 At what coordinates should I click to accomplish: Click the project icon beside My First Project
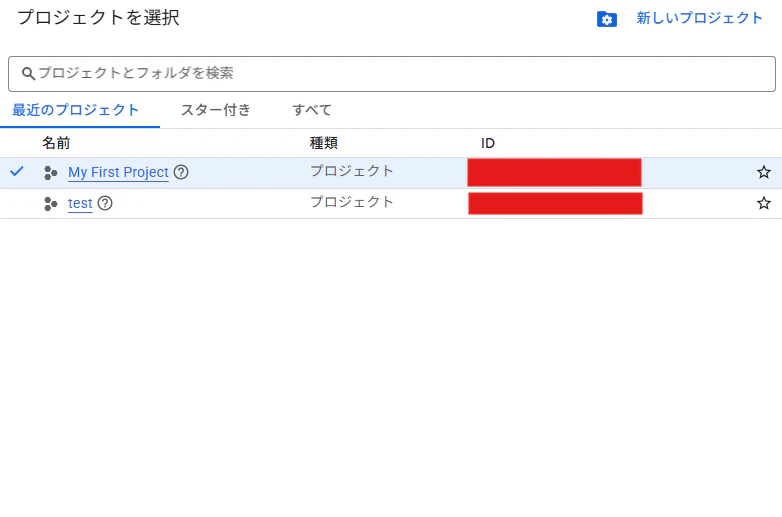pyautogui.click(x=50, y=172)
